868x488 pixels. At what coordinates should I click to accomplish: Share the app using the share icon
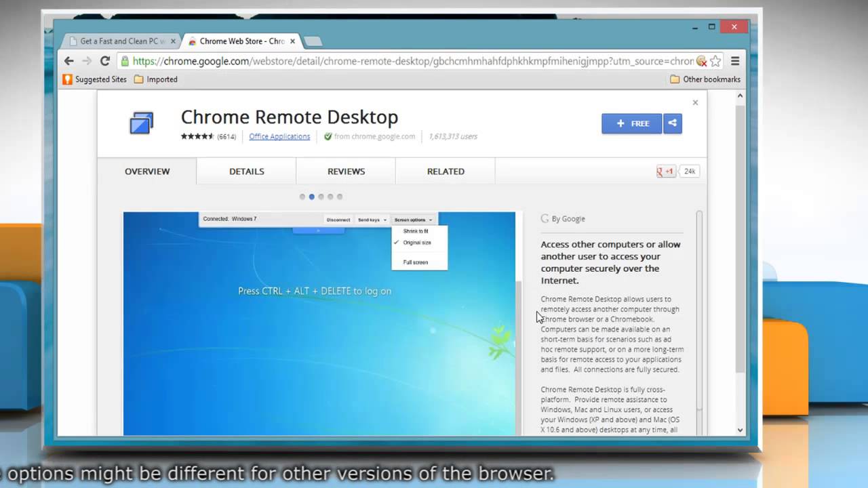(673, 123)
